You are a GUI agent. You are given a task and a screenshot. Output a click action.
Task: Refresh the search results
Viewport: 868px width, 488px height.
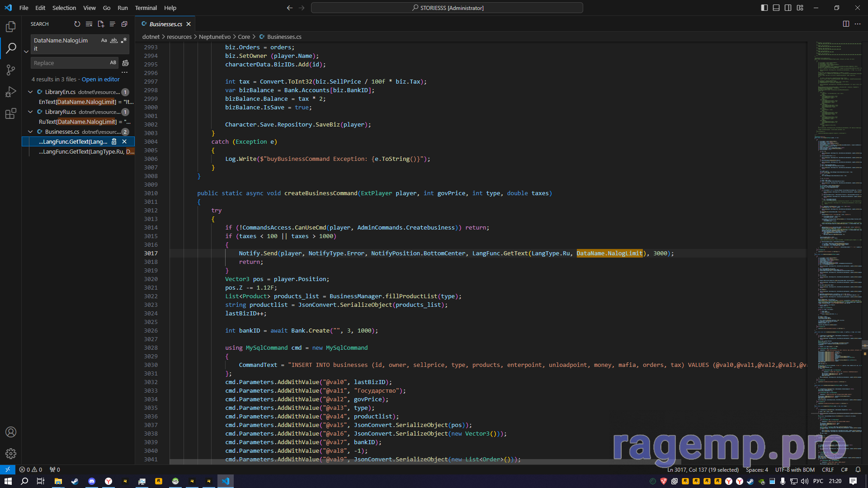[x=77, y=24]
